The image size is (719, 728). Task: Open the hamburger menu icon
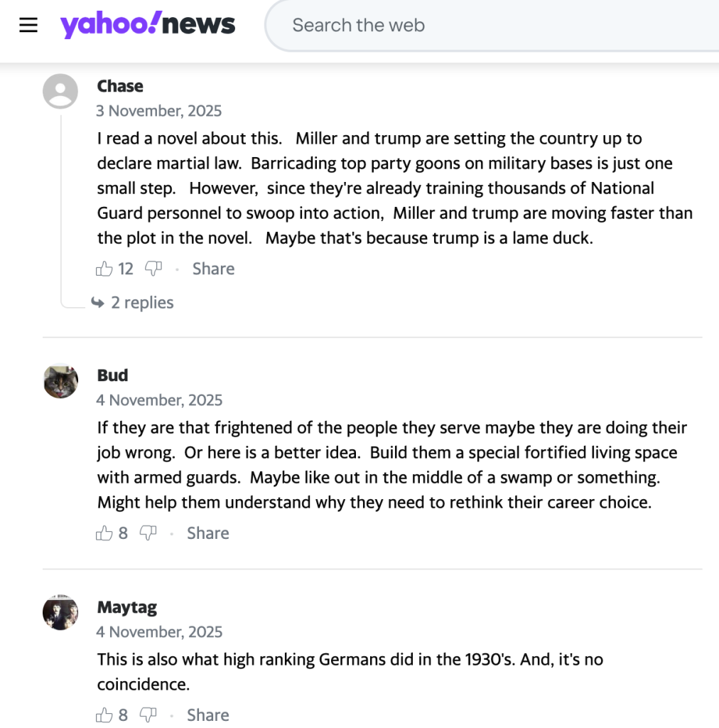pos(28,26)
